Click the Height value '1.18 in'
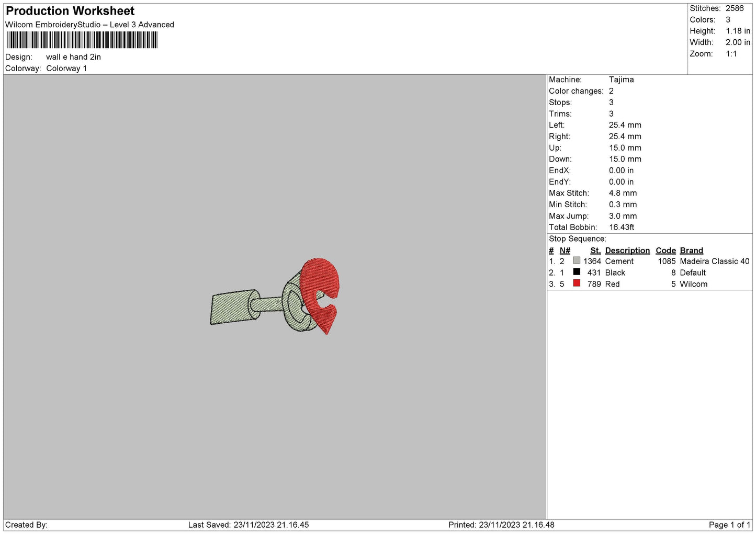The height and width of the screenshot is (534, 756). click(x=738, y=31)
